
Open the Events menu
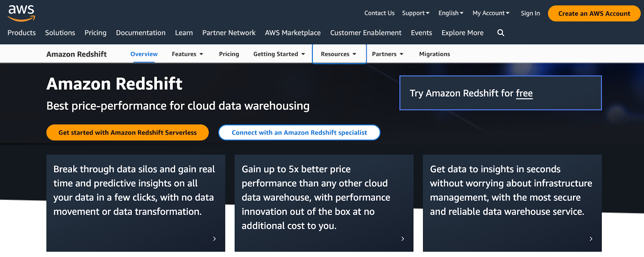(x=421, y=33)
